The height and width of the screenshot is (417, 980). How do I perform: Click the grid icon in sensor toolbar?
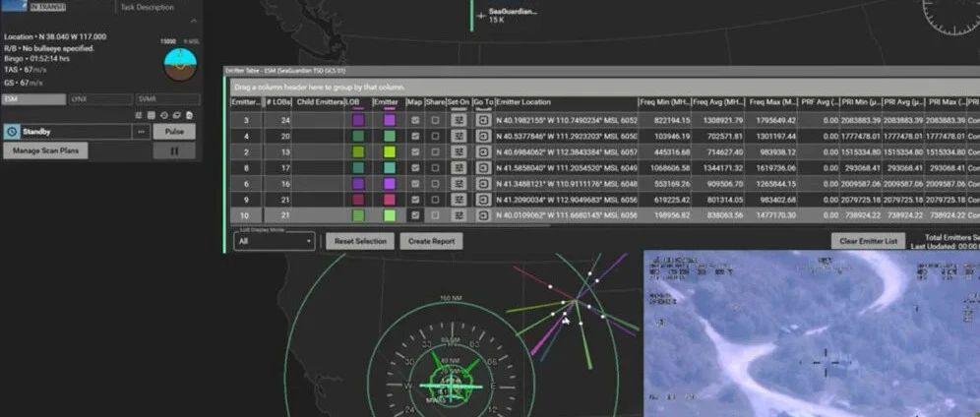click(152, 115)
